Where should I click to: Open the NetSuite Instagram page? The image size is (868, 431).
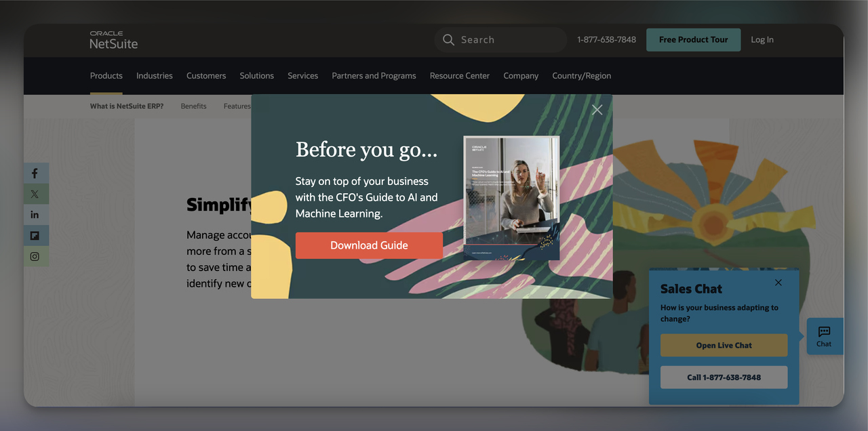[35, 256]
